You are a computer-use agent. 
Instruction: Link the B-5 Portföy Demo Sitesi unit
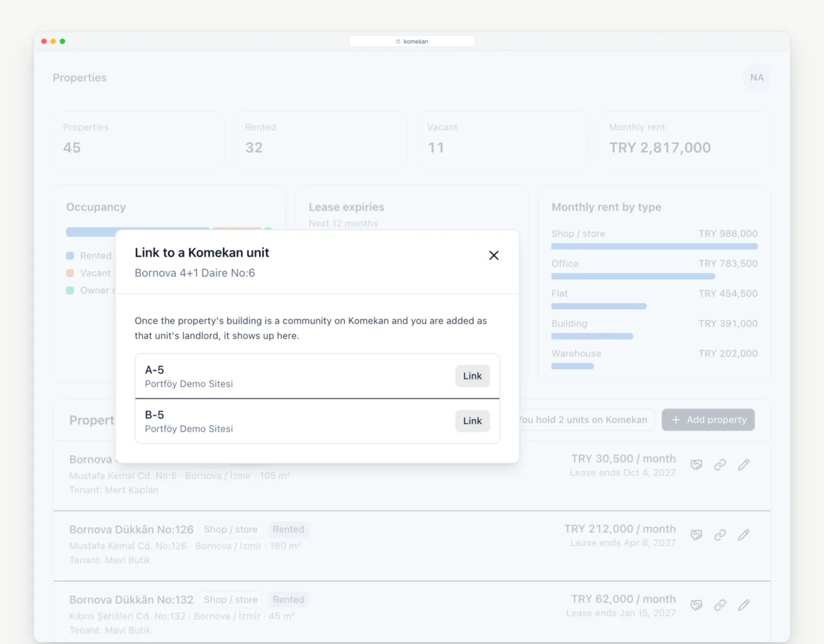[x=472, y=421]
